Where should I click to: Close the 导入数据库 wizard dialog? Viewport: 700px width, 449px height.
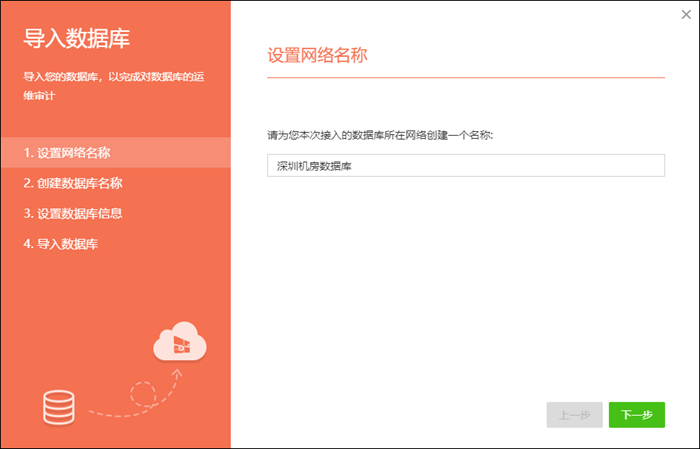684,14
